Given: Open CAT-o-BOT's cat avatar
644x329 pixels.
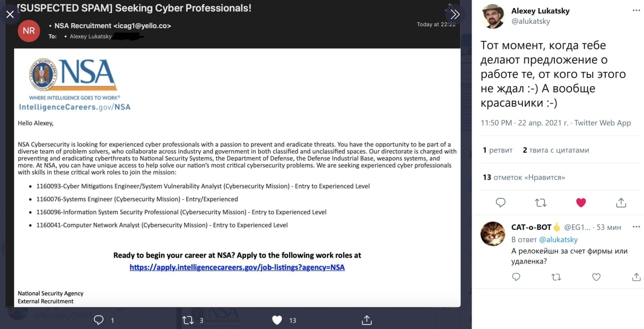Looking at the screenshot, I should point(493,233).
